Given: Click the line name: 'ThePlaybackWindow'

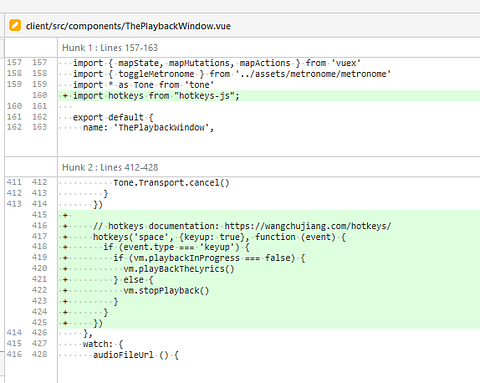Looking at the screenshot, I should pyautogui.click(x=148, y=127).
